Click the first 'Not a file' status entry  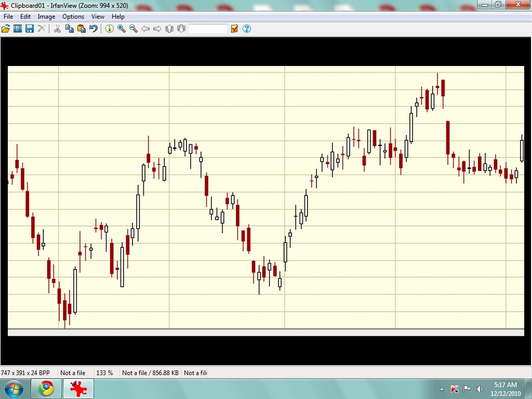coord(73,373)
